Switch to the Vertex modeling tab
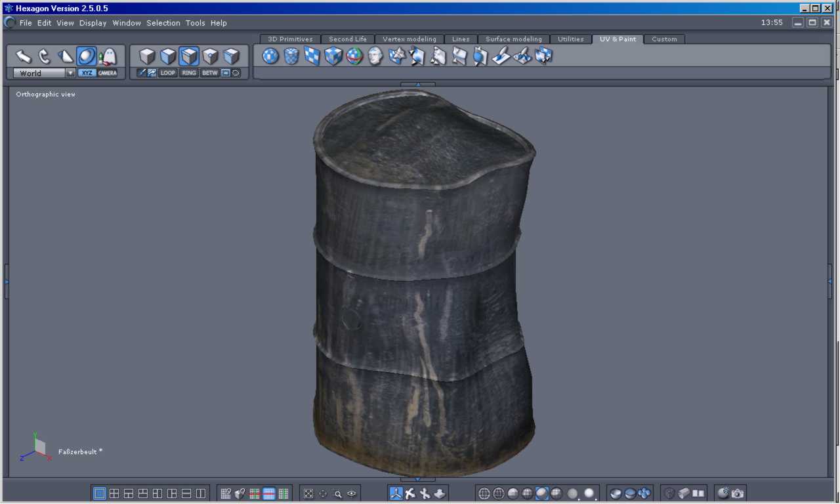The width and height of the screenshot is (840, 504). (x=409, y=39)
